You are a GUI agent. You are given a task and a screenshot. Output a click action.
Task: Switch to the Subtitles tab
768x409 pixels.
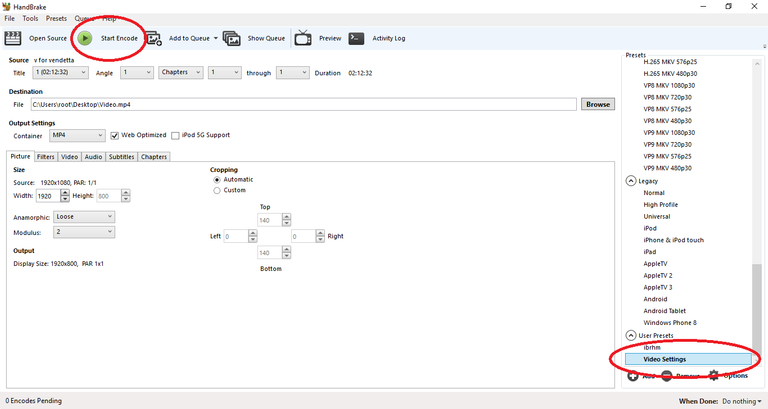point(121,157)
